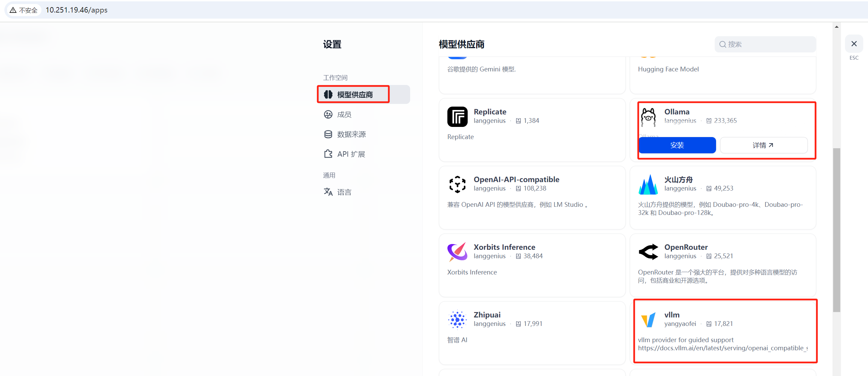The image size is (868, 376).
Task: Click the Ollama llama logo icon
Action: point(648,117)
